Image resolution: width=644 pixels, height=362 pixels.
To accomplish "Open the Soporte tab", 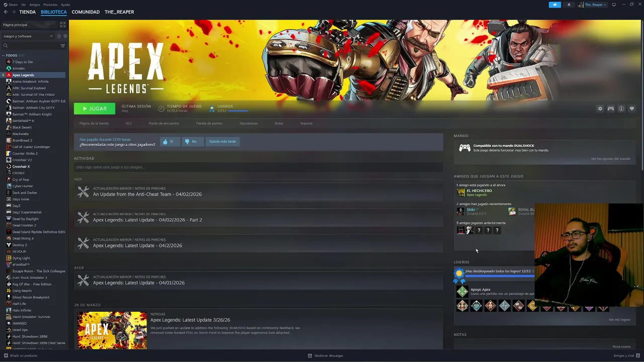I will point(306,123).
